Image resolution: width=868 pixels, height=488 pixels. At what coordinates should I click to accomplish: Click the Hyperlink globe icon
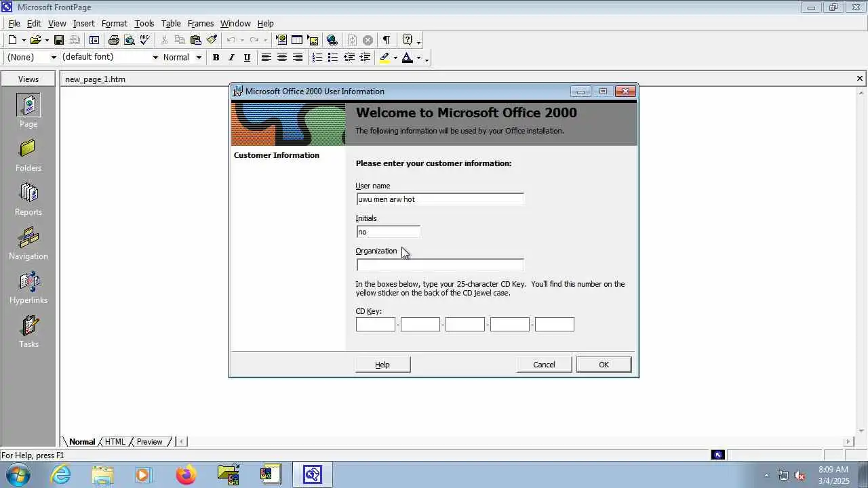(332, 40)
